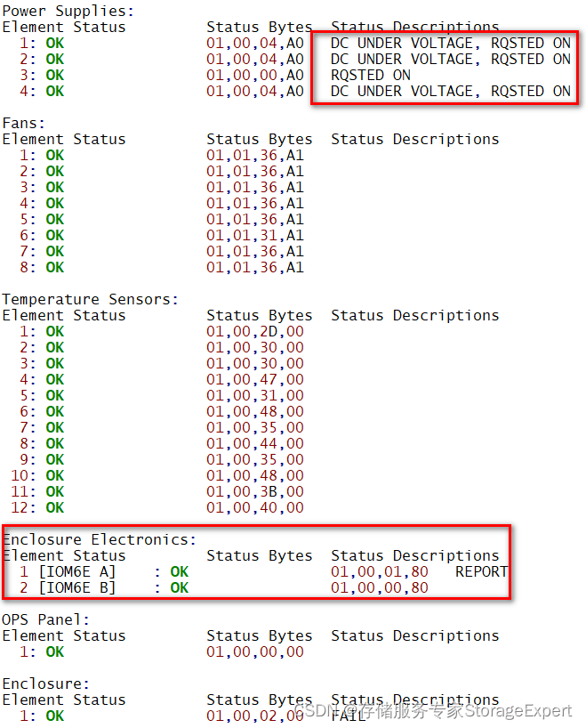The image size is (586, 728).
Task: Select Temperature Sensor 1 bytes 01,00,2D,00
Action: pos(255,331)
